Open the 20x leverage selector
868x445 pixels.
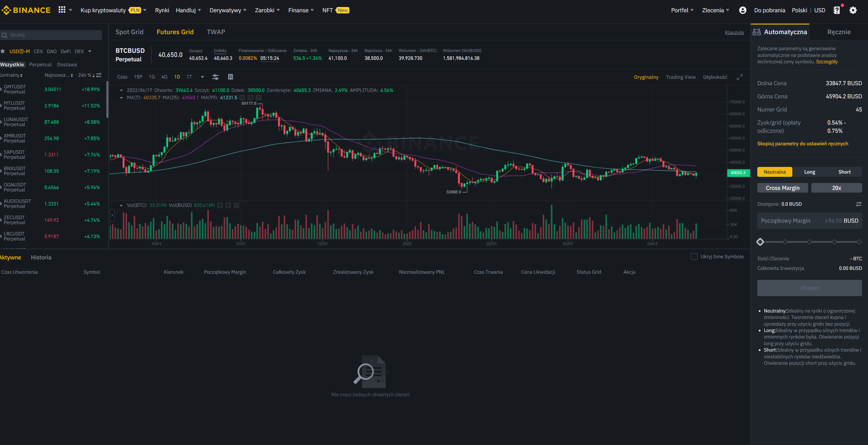pos(836,188)
